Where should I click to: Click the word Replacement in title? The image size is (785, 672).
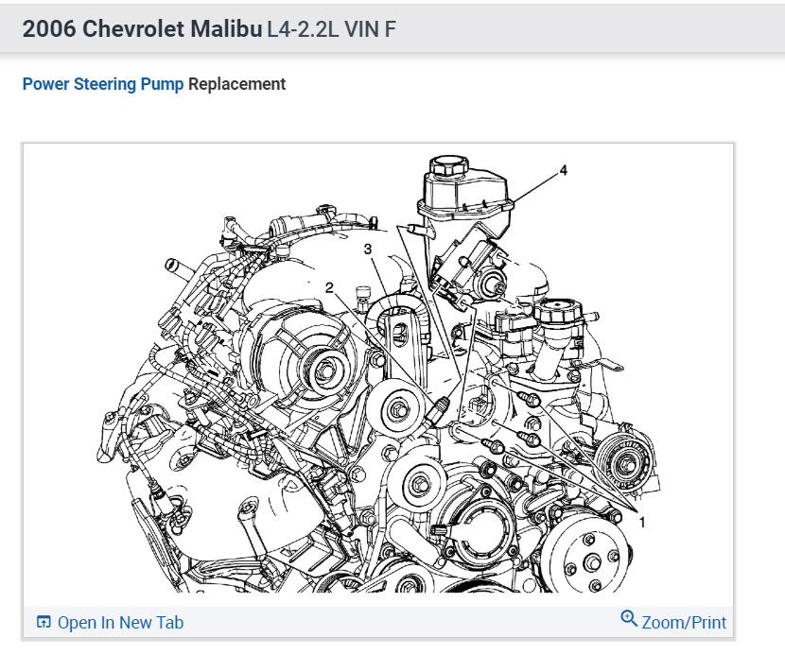pyautogui.click(x=236, y=84)
